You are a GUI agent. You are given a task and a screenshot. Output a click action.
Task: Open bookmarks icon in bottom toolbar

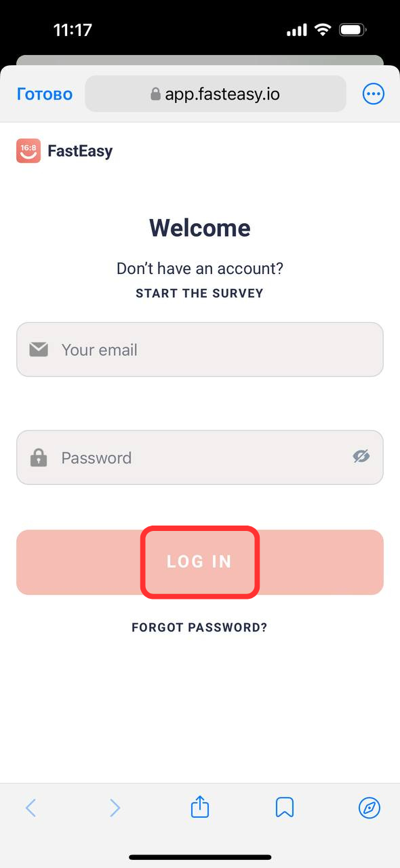click(285, 808)
